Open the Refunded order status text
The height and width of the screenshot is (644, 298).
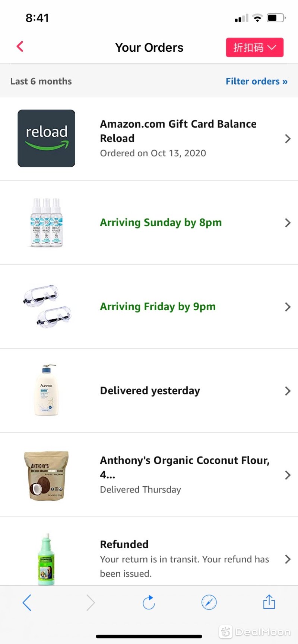124,544
